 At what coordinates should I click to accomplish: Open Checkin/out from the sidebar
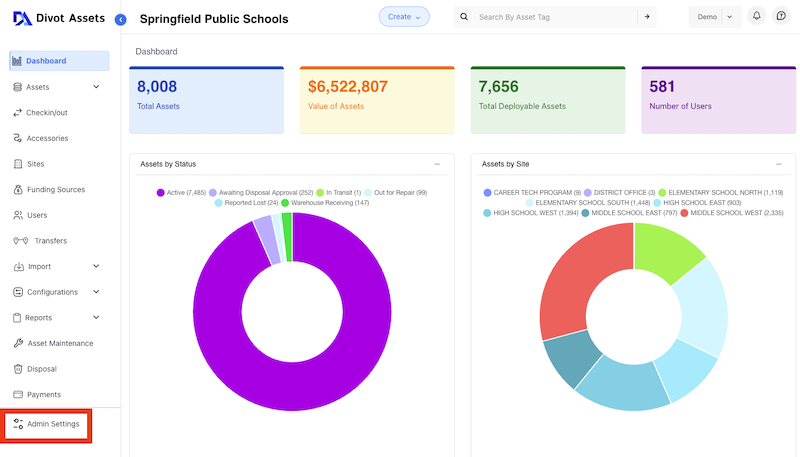pos(47,113)
